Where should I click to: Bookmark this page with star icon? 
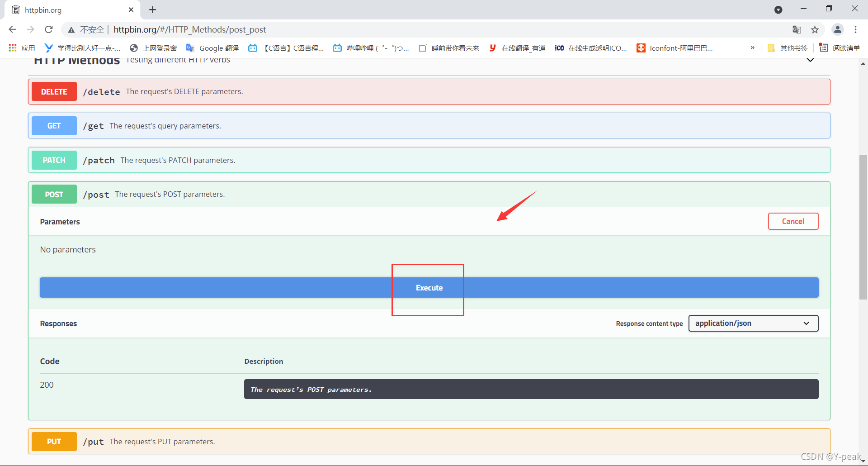tap(815, 30)
